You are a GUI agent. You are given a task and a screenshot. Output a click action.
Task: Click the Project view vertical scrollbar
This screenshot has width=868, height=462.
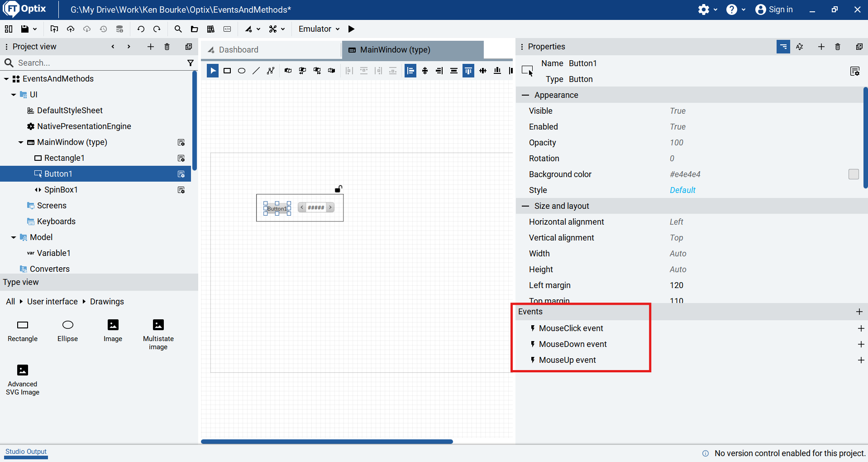coord(195,121)
